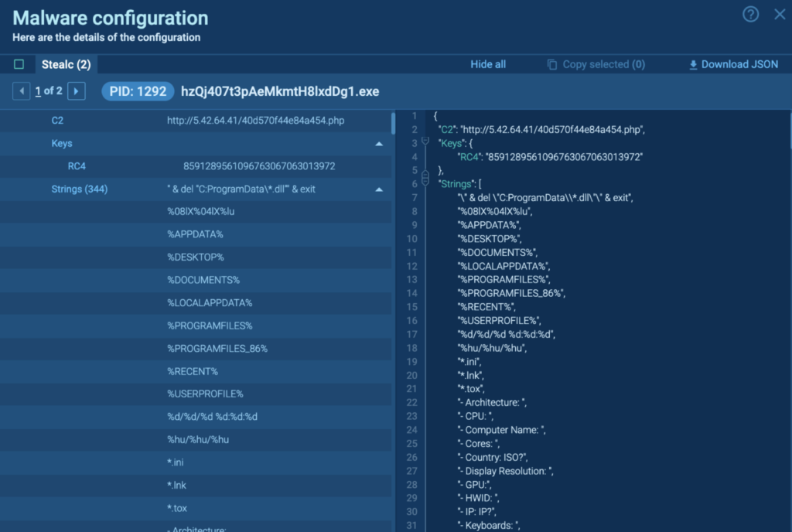The image size is (792, 532).
Task: Close the Malware configuration dialog
Action: click(780, 15)
